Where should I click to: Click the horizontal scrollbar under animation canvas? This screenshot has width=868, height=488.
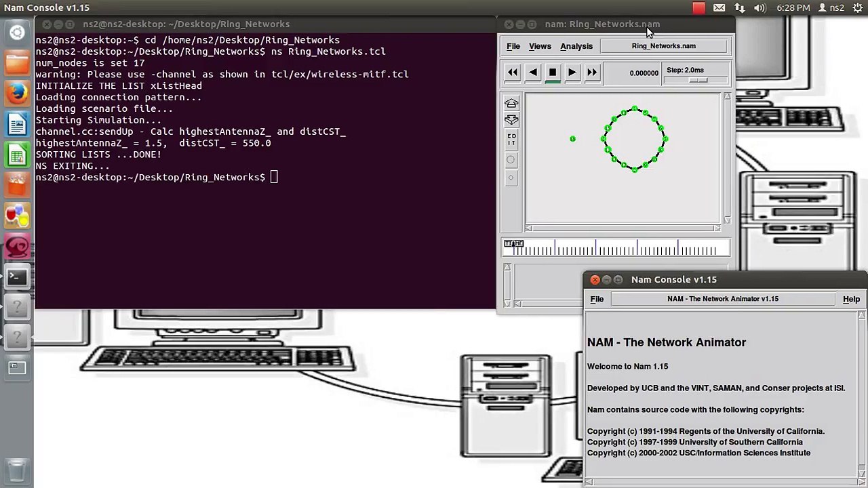click(x=623, y=228)
